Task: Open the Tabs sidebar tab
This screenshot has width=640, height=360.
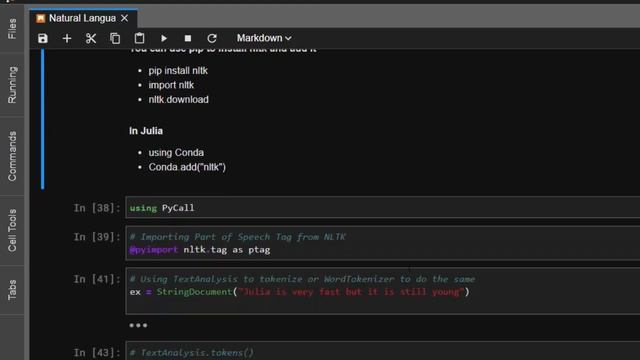Action: [12, 290]
